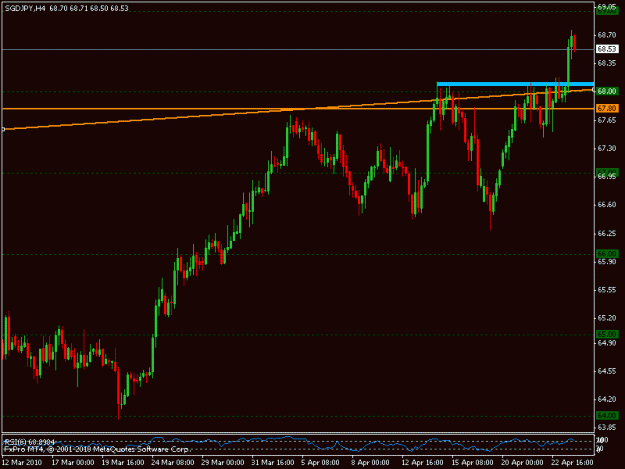Image resolution: width=625 pixels, height=469 pixels.
Task: Click the 66.60 price scale label
Action: tap(607, 204)
